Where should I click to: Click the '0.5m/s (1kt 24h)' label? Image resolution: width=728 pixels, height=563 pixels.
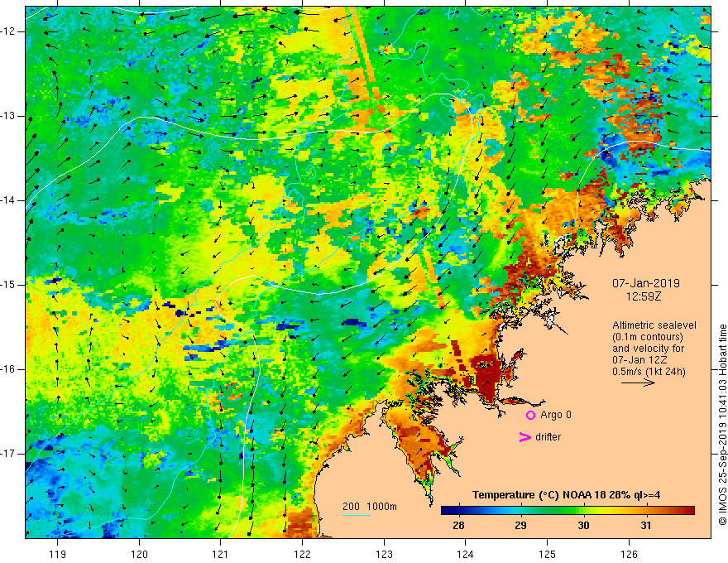[649, 372]
